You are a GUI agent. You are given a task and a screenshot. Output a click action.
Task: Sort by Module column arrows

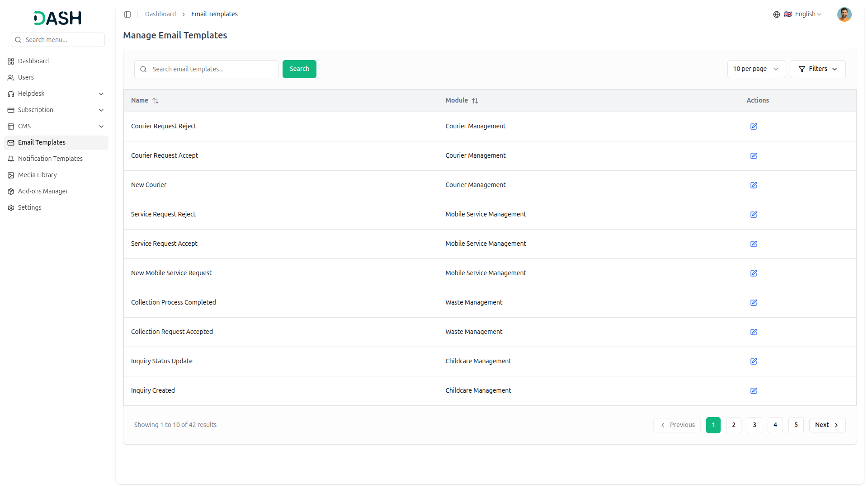coord(475,101)
